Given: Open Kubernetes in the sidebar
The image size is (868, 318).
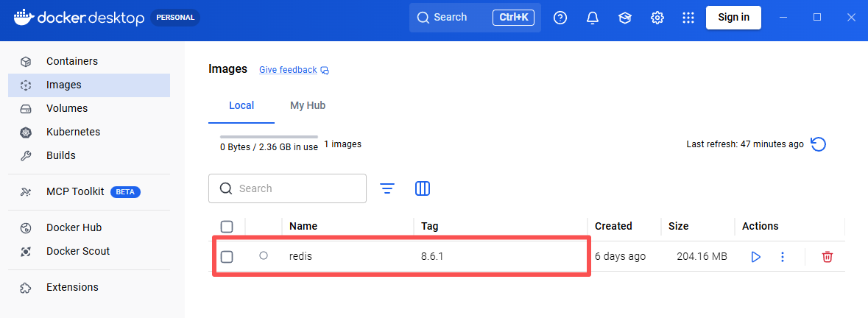Looking at the screenshot, I should [88, 132].
